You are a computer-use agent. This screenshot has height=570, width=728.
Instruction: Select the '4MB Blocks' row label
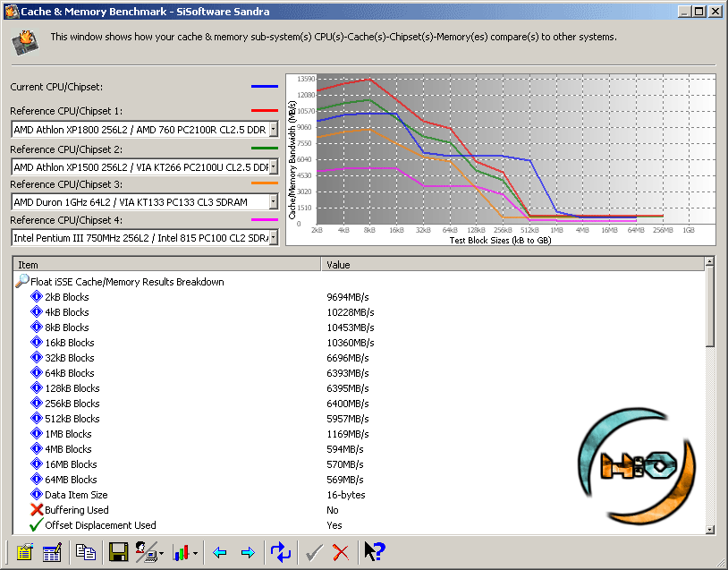[68, 449]
